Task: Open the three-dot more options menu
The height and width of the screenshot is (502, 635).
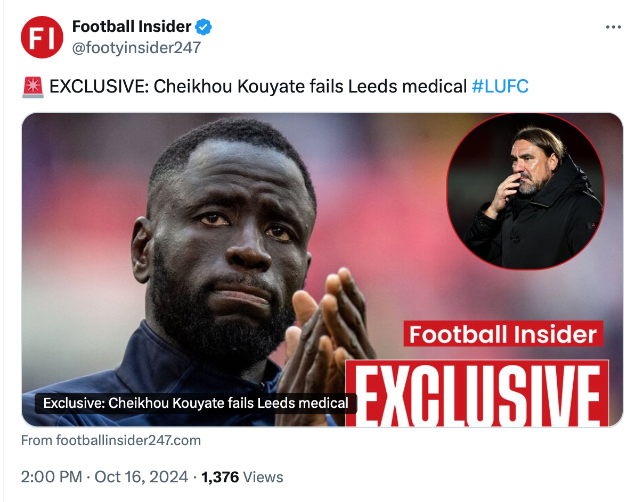Action: [613, 27]
